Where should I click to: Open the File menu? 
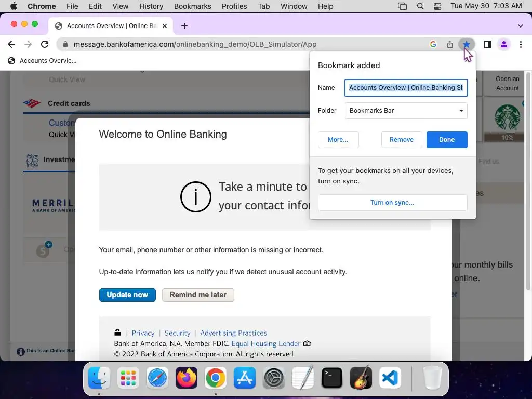coord(72,6)
